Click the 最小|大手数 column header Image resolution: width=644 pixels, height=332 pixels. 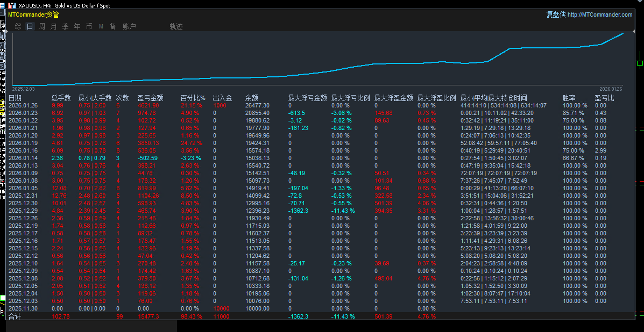click(x=95, y=98)
